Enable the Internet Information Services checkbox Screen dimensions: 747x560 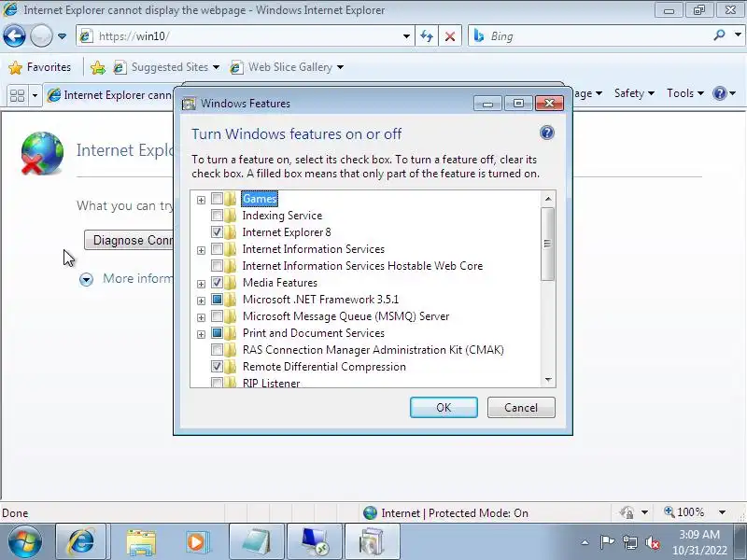coord(217,249)
